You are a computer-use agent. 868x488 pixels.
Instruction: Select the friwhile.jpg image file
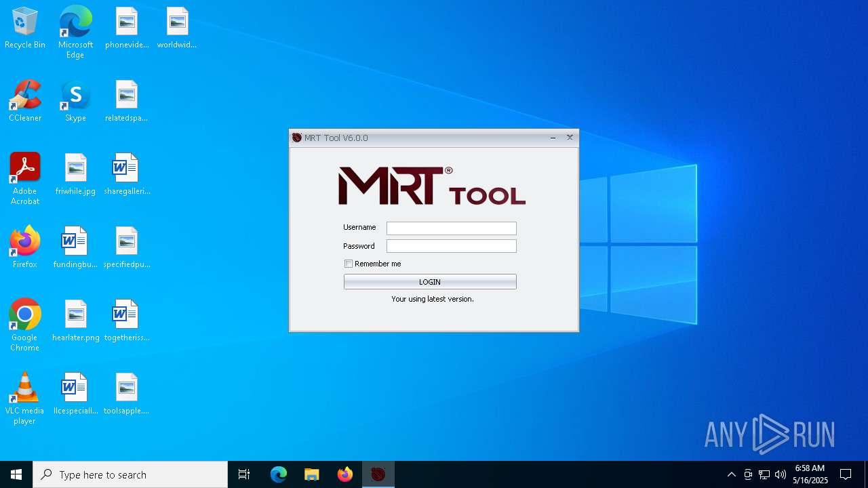pos(75,175)
